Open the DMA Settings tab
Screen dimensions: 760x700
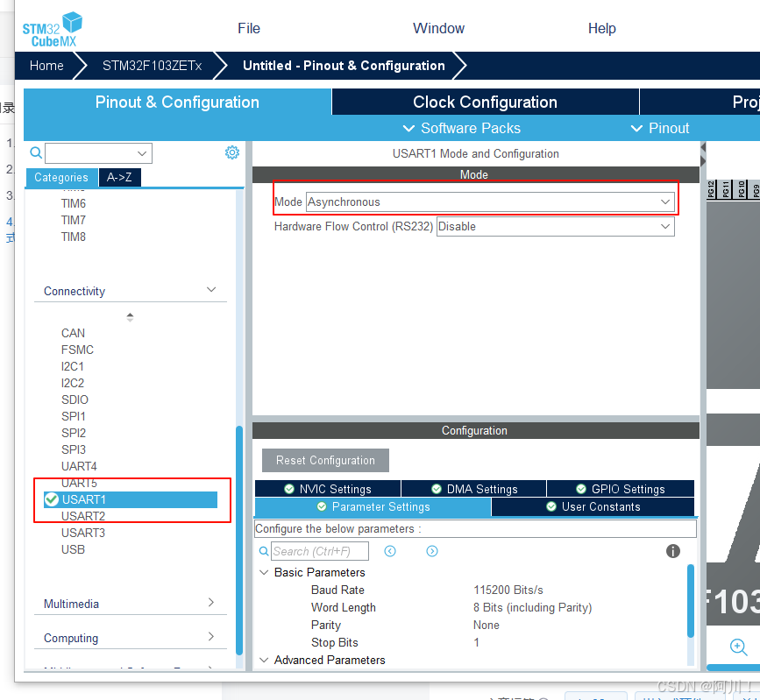click(474, 489)
